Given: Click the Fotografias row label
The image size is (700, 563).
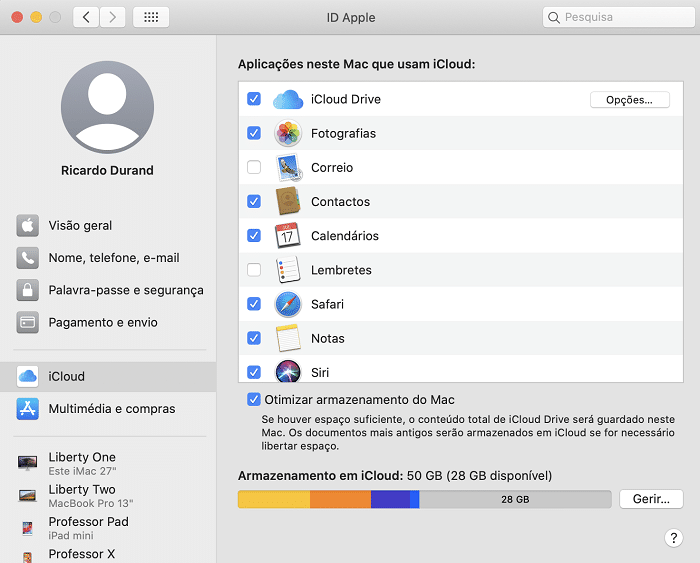Looking at the screenshot, I should click(343, 133).
